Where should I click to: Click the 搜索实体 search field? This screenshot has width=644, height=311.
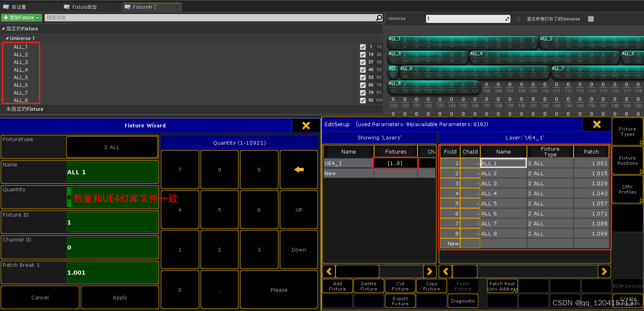pyautogui.click(x=210, y=18)
